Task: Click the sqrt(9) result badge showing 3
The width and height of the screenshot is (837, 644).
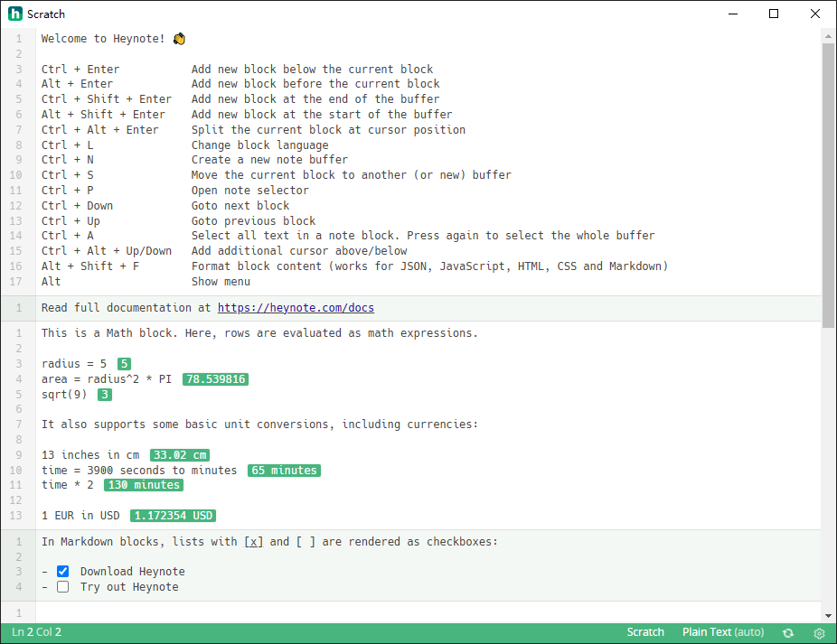Action: 105,395
